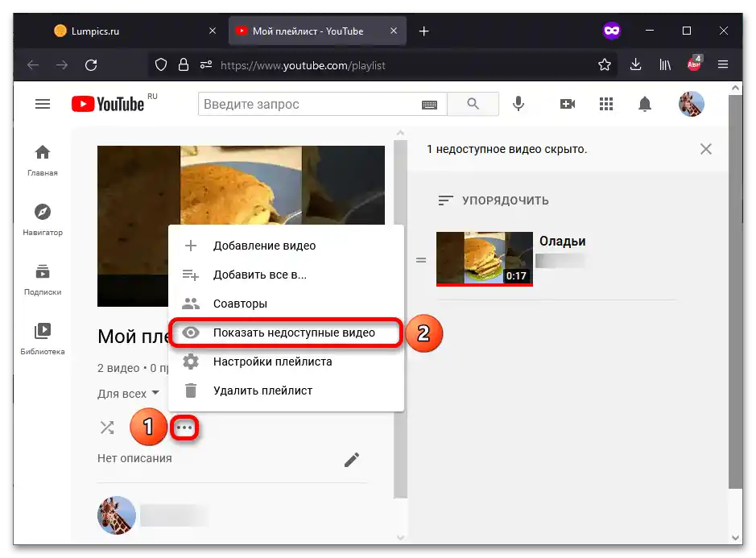Click the playlist panel scrollbar
The width and height of the screenshot is (756, 558).
click(400, 320)
